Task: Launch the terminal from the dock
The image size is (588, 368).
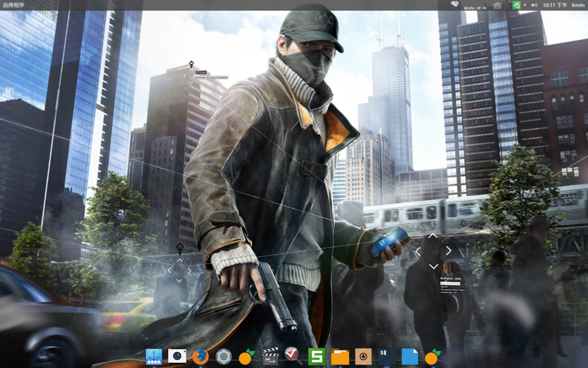Action: tap(386, 356)
